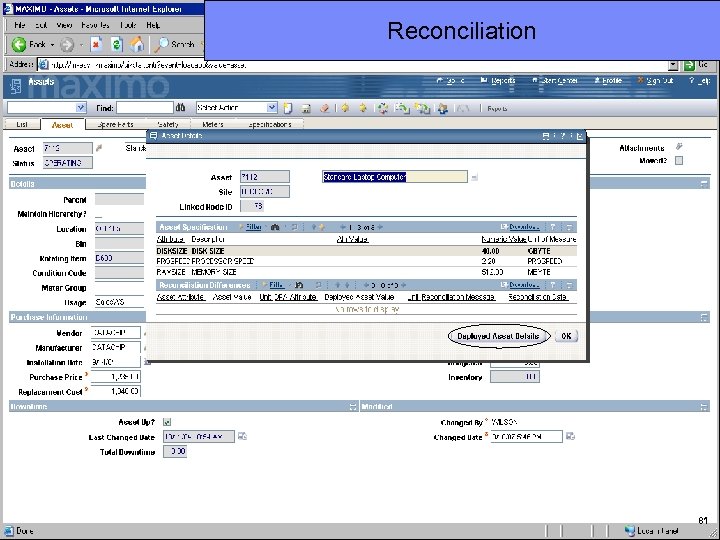Screen dimensions: 720x540
Task: Switch to the List tab
Action: tap(22, 124)
